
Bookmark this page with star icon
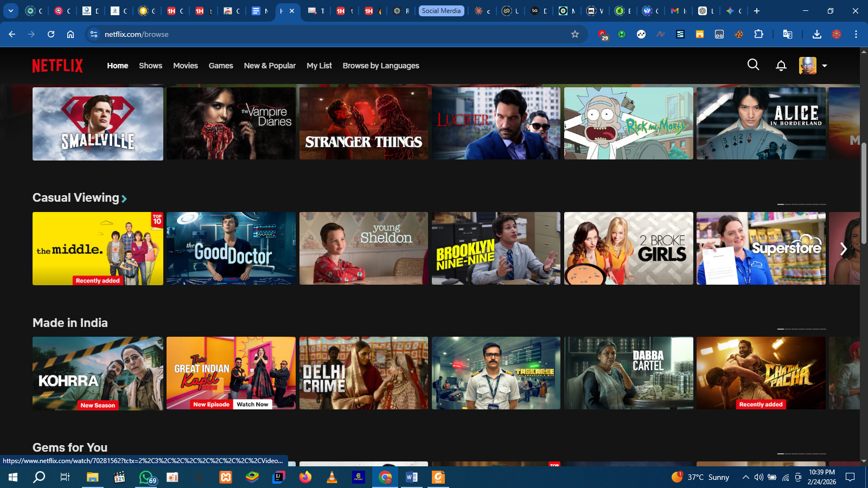[x=575, y=34]
